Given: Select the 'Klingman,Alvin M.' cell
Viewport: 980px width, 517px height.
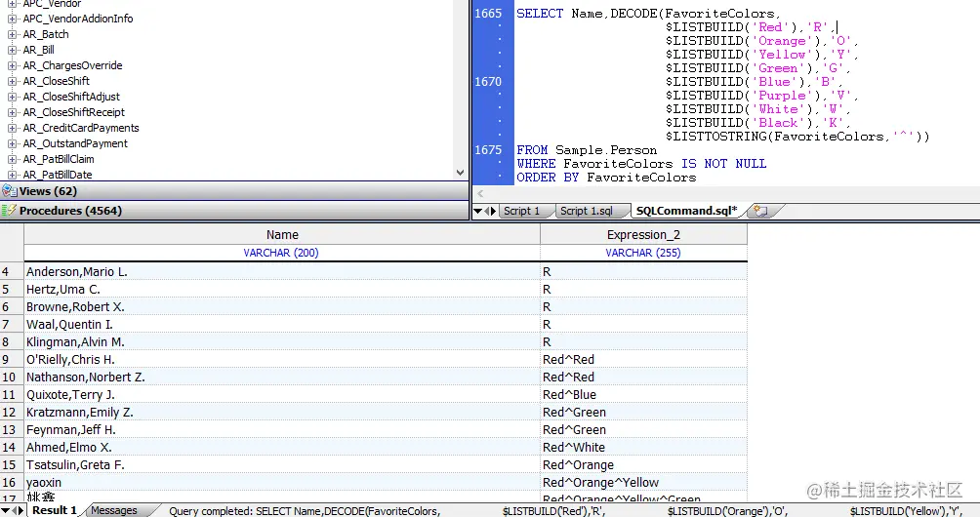Looking at the screenshot, I should pyautogui.click(x=282, y=341).
